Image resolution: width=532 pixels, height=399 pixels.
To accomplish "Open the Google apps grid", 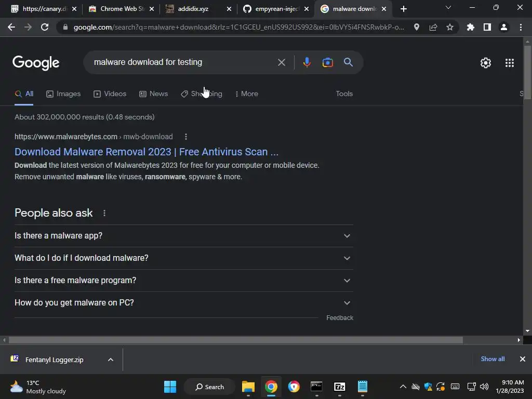I will coord(509,63).
